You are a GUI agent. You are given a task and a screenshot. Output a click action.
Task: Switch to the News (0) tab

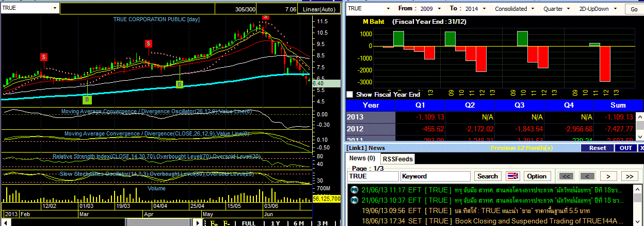363,158
